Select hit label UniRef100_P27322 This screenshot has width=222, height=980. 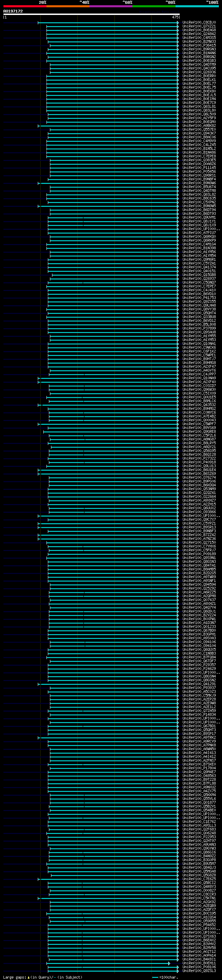click(x=199, y=458)
